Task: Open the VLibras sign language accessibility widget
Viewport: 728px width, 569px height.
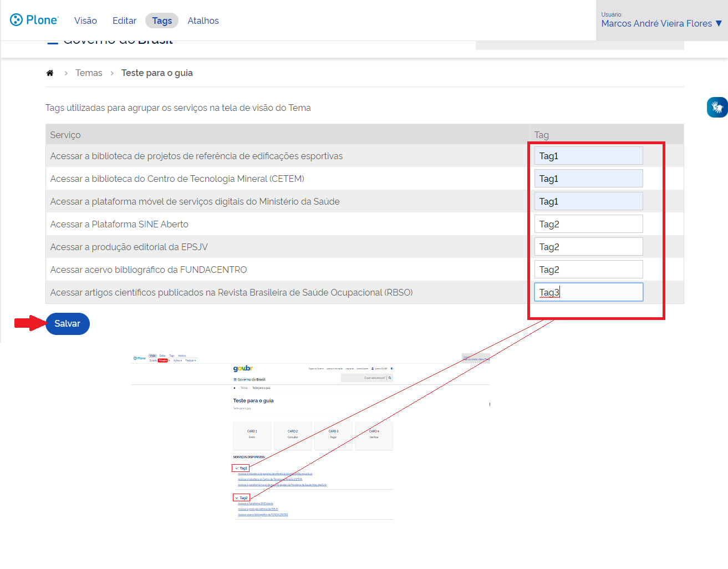Action: [x=717, y=107]
